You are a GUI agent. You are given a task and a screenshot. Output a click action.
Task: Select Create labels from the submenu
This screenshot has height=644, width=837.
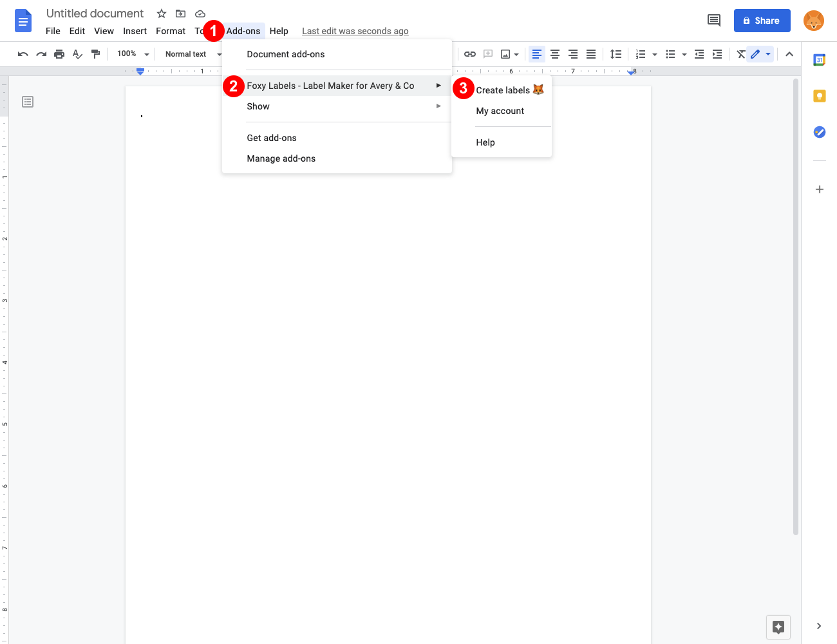tap(502, 90)
